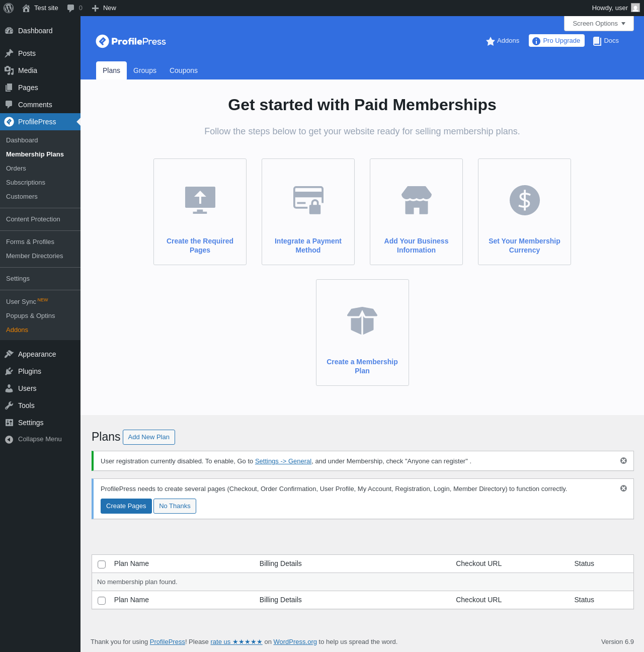The height and width of the screenshot is (652, 644).
Task: Click the dollar sign currency icon
Action: 525,200
